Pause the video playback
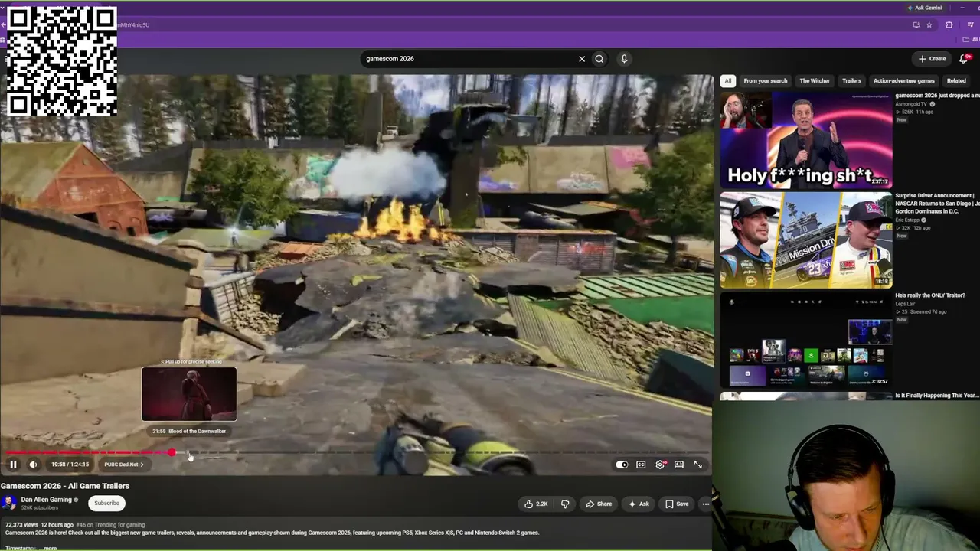980x551 pixels. pos(13,465)
